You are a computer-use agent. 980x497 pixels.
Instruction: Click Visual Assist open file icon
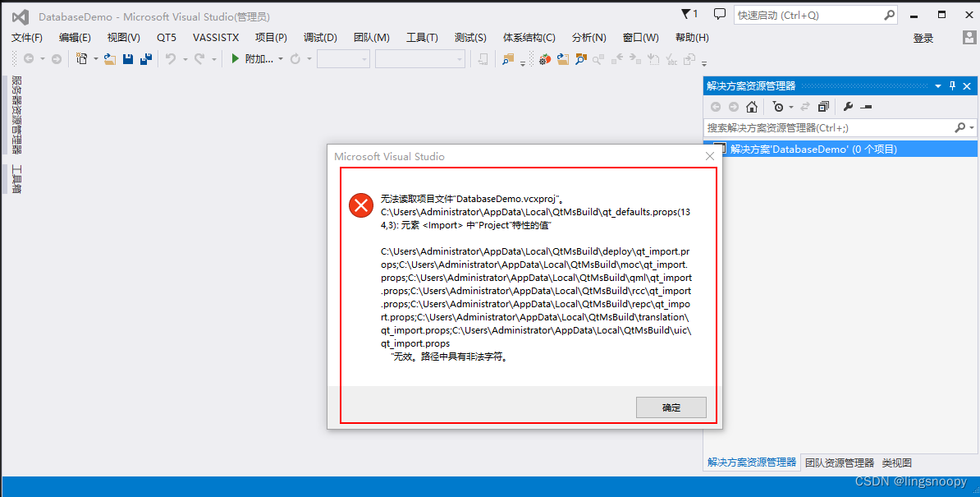[x=563, y=59]
